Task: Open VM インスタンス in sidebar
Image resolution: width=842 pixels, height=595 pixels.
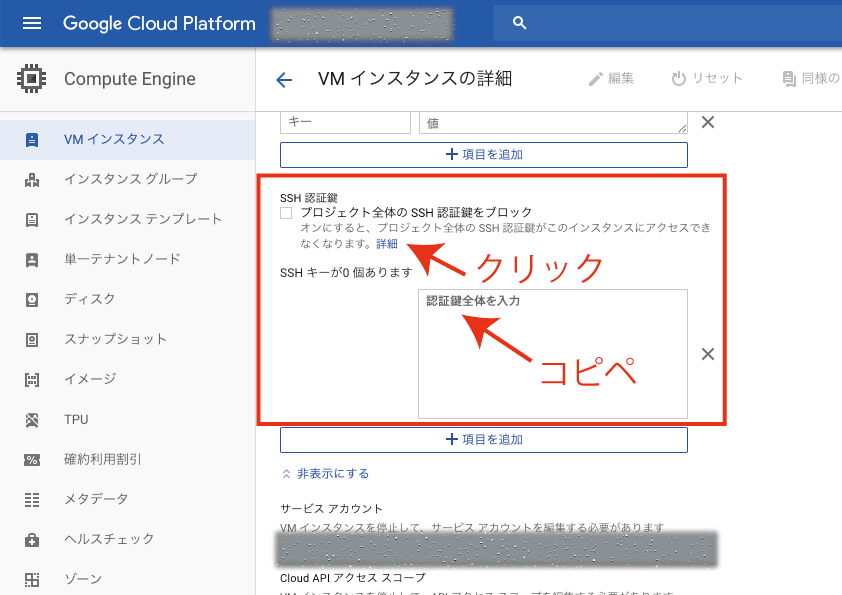Action: [x=127, y=140]
